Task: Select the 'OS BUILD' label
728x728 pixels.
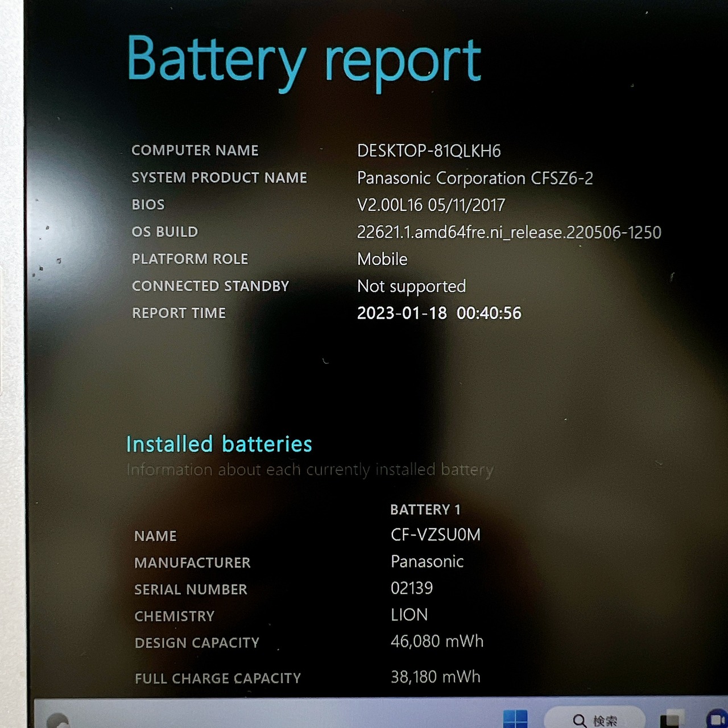Action: [165, 232]
